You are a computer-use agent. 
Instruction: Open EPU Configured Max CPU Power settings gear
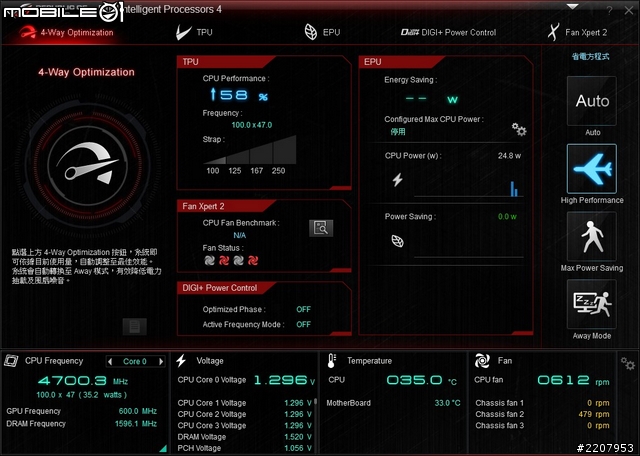coord(519,129)
